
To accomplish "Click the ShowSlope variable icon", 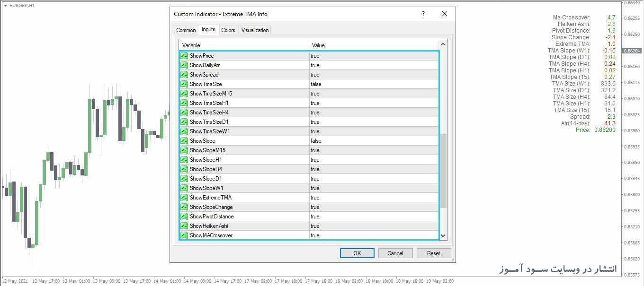I will [184, 141].
